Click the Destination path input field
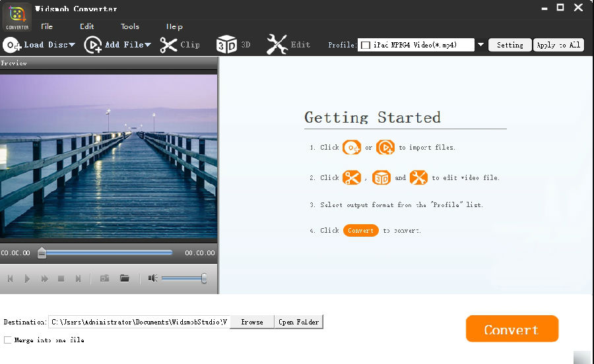Screen dimensions: 594x364 (139, 322)
